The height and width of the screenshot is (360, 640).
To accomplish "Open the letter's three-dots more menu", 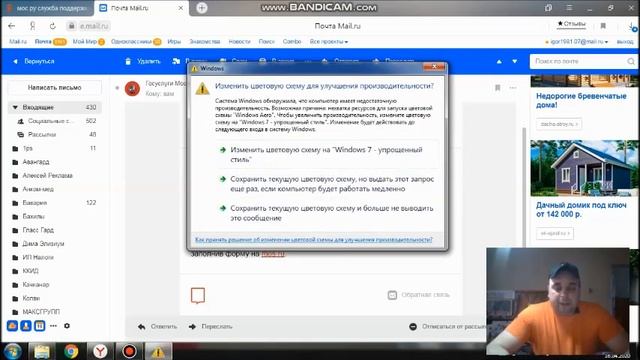I will click(x=513, y=88).
